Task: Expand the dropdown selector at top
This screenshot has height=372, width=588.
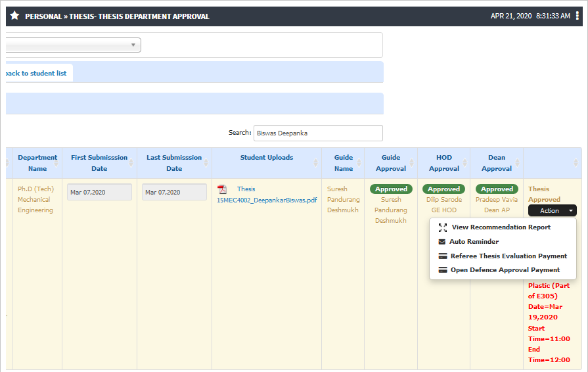Action: [x=74, y=45]
